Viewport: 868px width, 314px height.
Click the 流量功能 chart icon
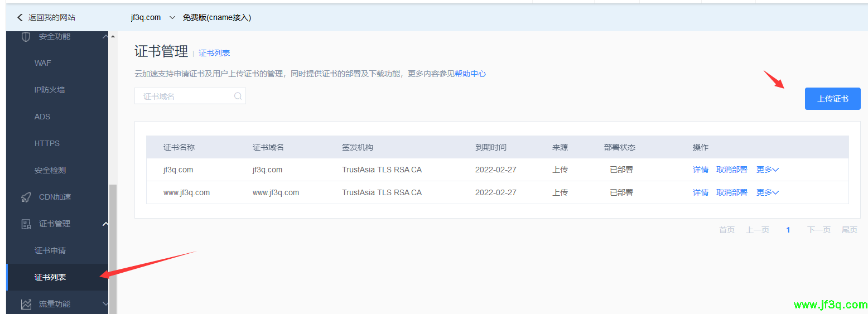tap(26, 304)
